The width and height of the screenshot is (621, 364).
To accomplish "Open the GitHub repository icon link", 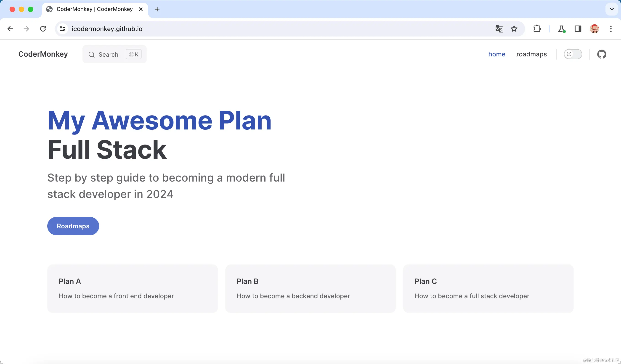I will point(602,54).
